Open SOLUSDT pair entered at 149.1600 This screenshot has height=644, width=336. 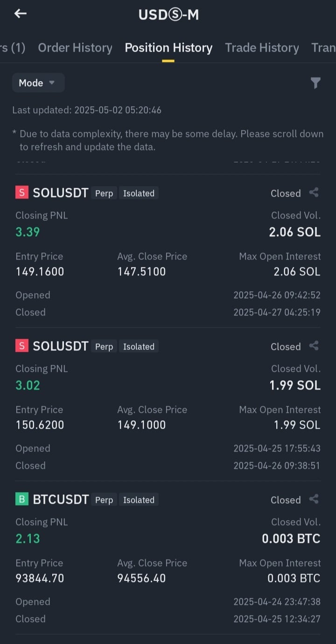click(61, 193)
